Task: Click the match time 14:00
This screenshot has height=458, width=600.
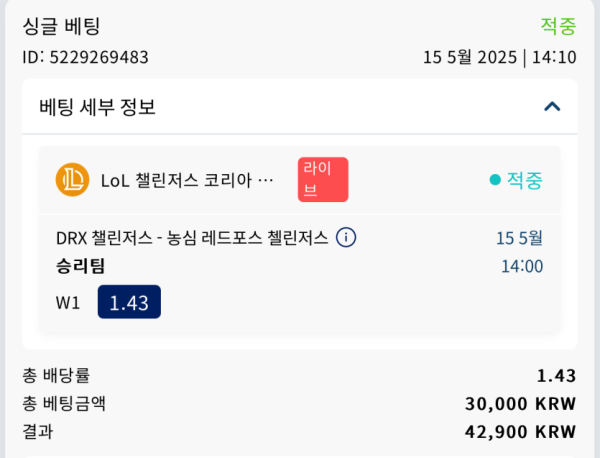Action: point(522,266)
